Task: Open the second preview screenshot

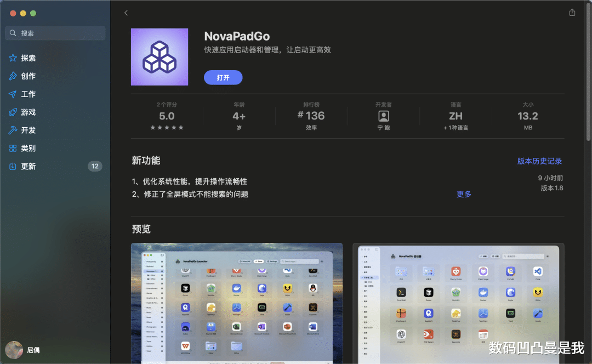Action: [x=458, y=303]
